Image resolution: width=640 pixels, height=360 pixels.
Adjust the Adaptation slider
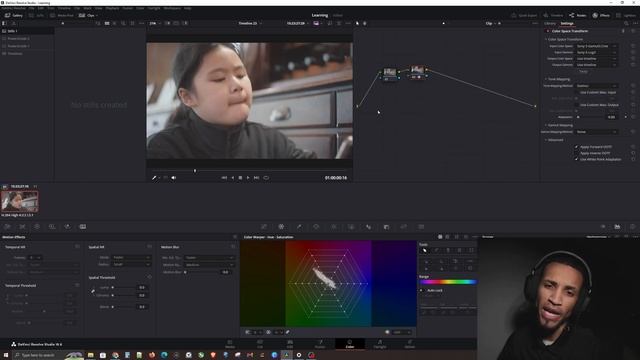590,117
